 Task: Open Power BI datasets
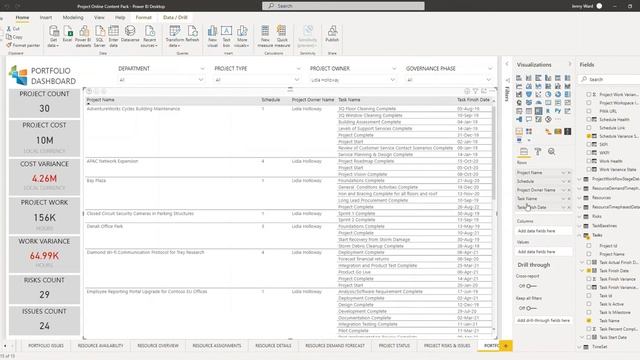pos(83,36)
